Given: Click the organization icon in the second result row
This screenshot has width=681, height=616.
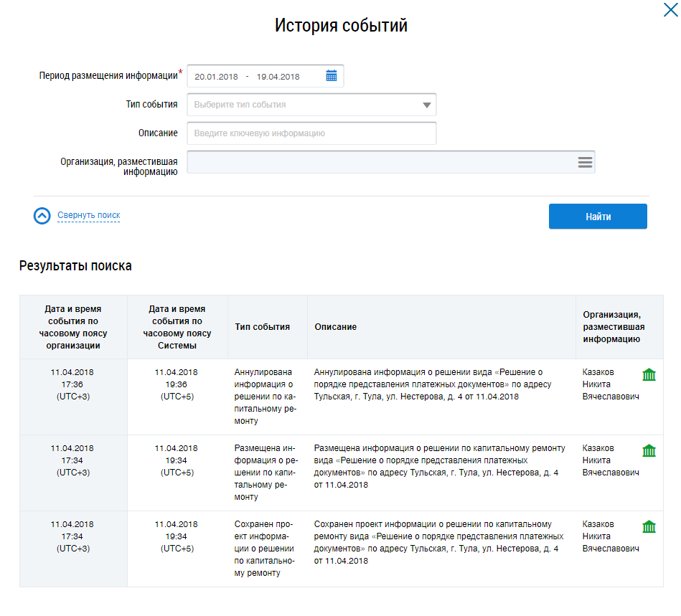Looking at the screenshot, I should tap(649, 451).
